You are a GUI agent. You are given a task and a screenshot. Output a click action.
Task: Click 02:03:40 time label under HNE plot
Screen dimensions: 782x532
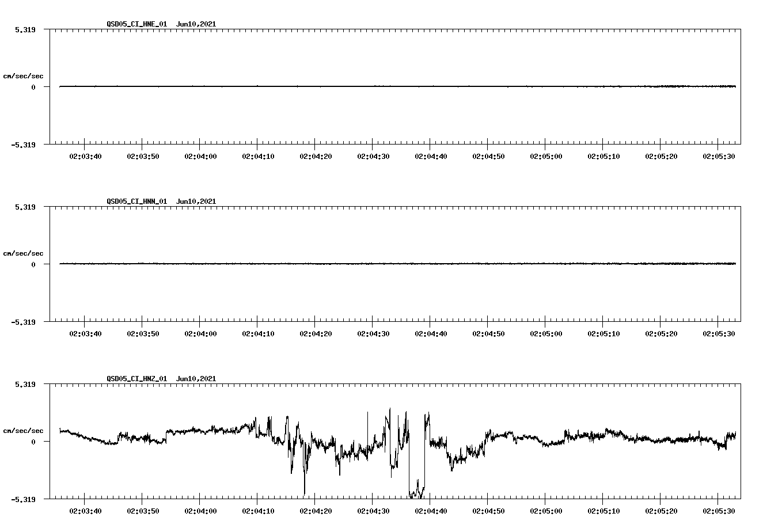coord(85,157)
